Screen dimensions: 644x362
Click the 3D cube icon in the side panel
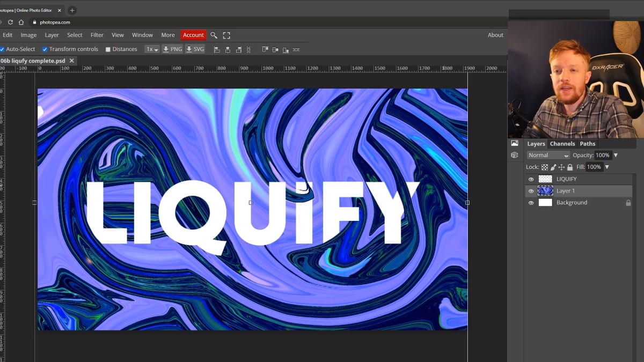pos(514,155)
